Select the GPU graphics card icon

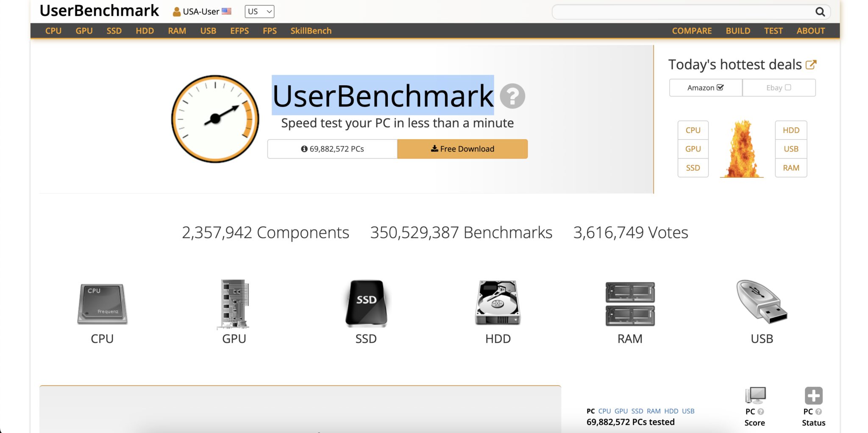[234, 303]
